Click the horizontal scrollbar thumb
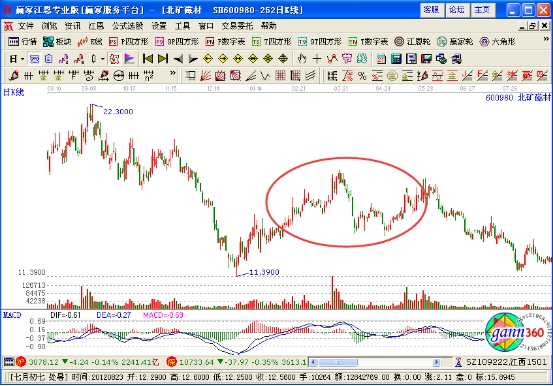The width and height of the screenshot is (553, 386). point(338,362)
